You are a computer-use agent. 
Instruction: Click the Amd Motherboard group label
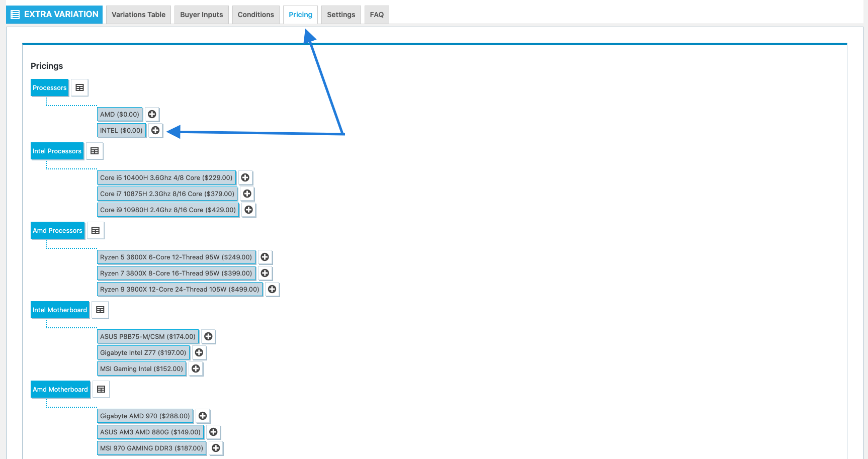pos(60,389)
